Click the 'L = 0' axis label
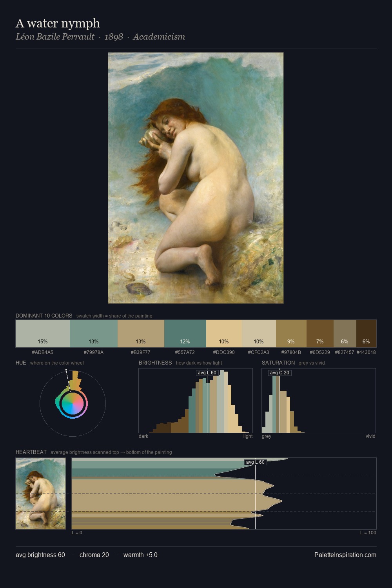The height and width of the screenshot is (588, 392). point(77,533)
